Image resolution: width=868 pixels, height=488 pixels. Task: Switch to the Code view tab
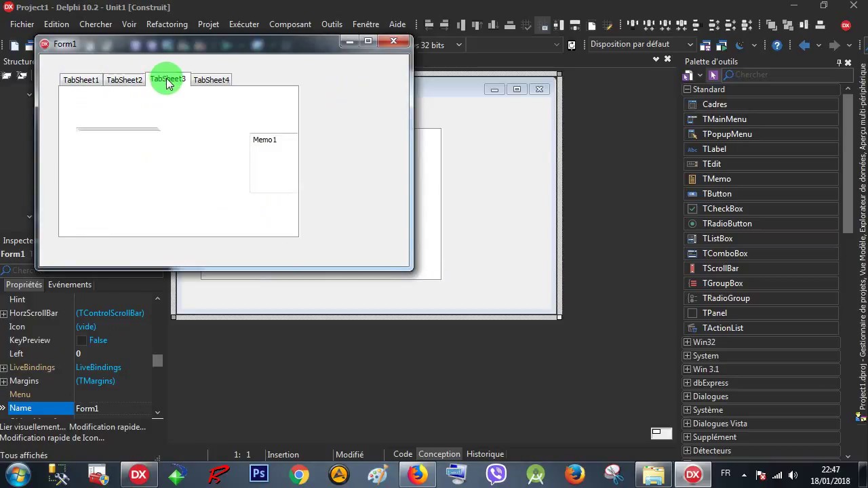pos(403,454)
